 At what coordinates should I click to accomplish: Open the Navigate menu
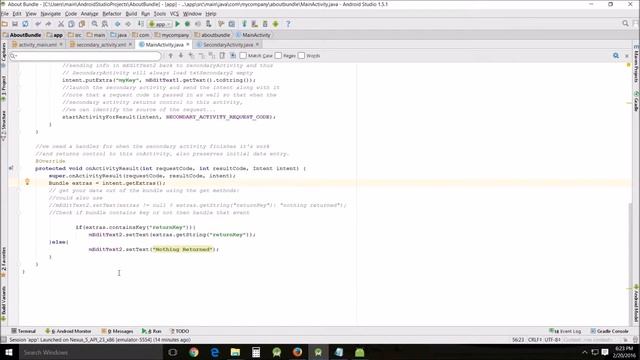pyautogui.click(x=51, y=14)
